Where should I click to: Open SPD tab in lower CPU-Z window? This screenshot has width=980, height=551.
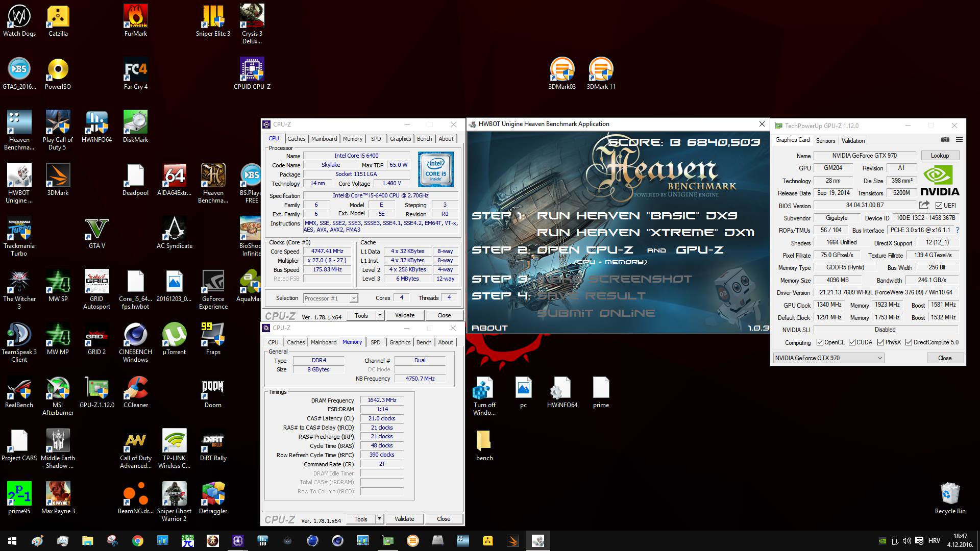375,342
